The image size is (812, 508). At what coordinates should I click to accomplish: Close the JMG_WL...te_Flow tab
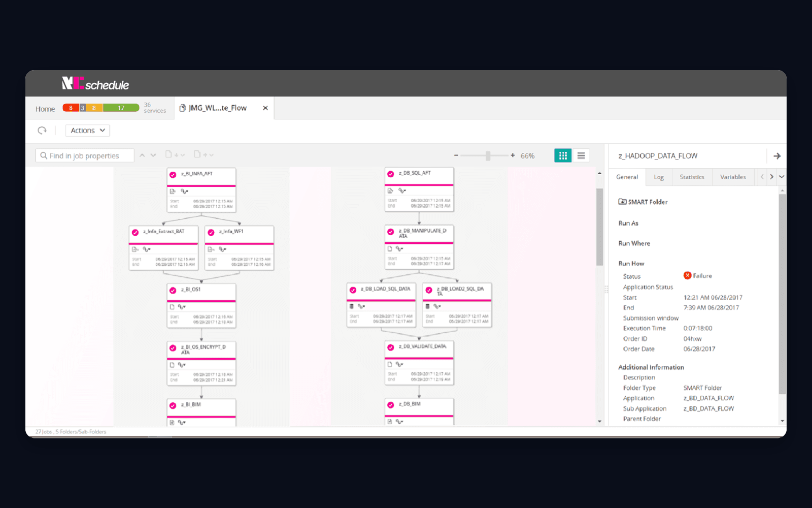[x=265, y=108]
